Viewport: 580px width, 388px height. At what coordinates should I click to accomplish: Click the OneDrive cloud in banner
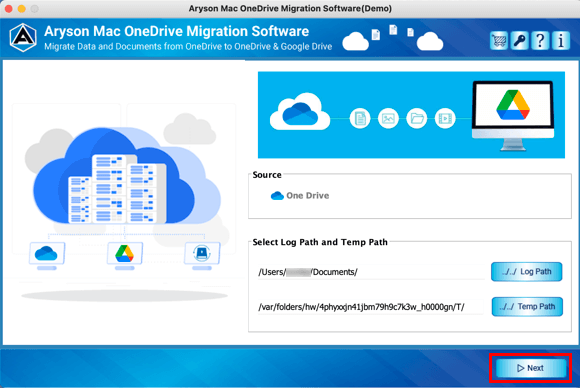300,112
